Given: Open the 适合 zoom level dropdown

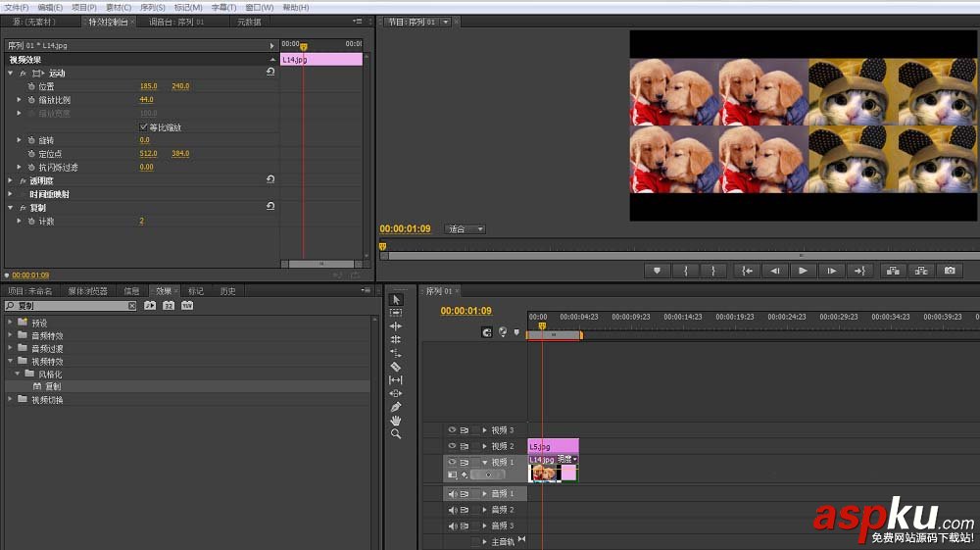Looking at the screenshot, I should tap(465, 229).
